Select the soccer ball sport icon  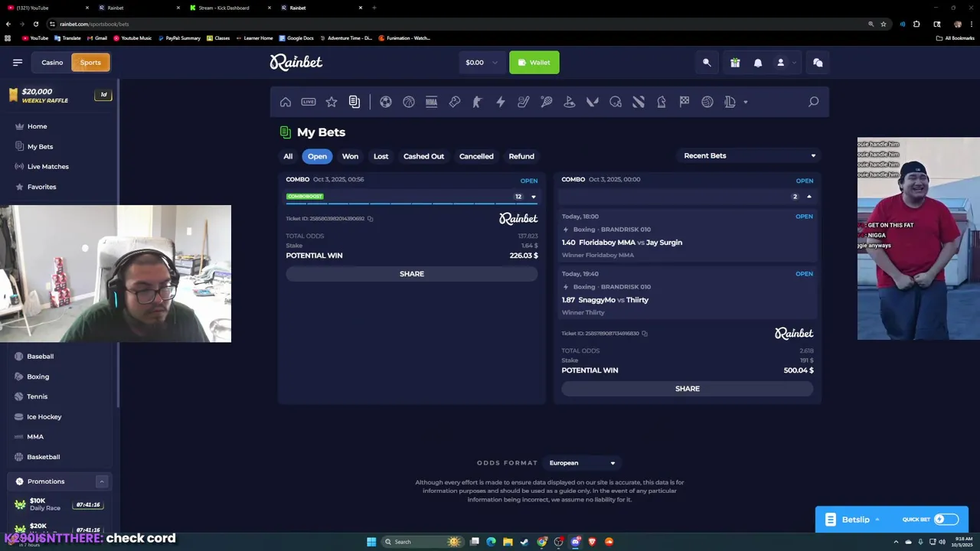386,102
